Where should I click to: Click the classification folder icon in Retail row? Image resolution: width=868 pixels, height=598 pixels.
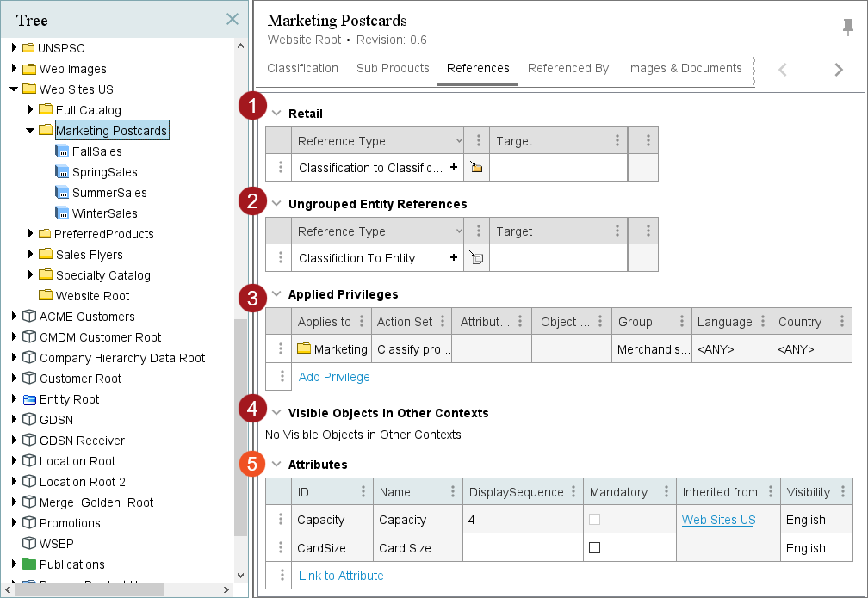pyautogui.click(x=476, y=168)
